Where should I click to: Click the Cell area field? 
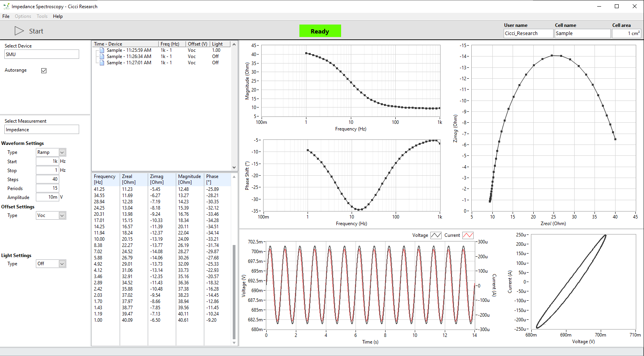point(626,33)
